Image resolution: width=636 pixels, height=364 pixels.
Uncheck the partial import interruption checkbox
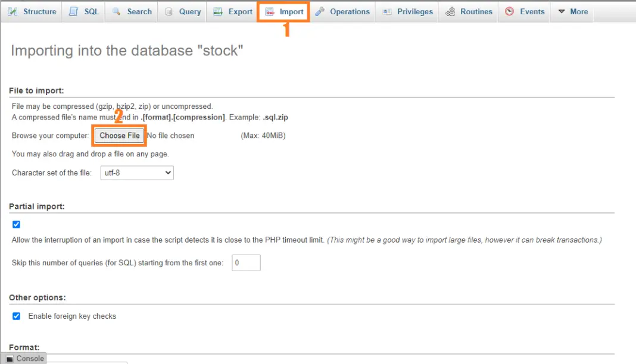15,224
